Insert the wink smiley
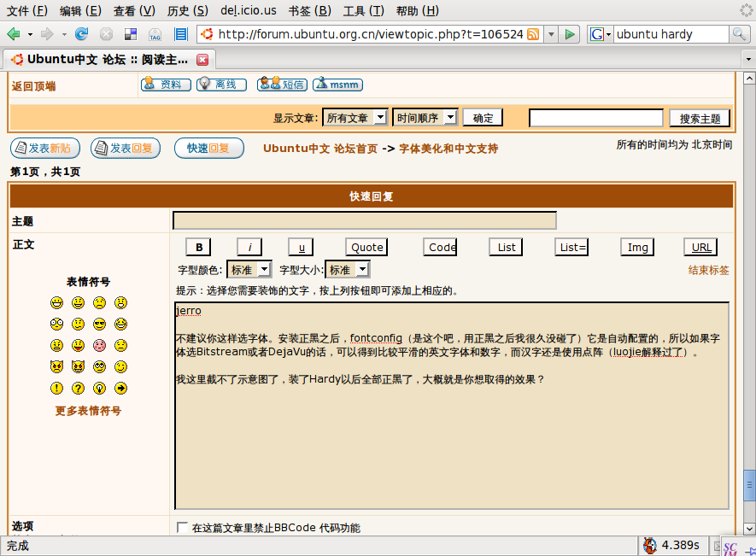Image resolution: width=756 pixels, height=556 pixels. pos(120,367)
